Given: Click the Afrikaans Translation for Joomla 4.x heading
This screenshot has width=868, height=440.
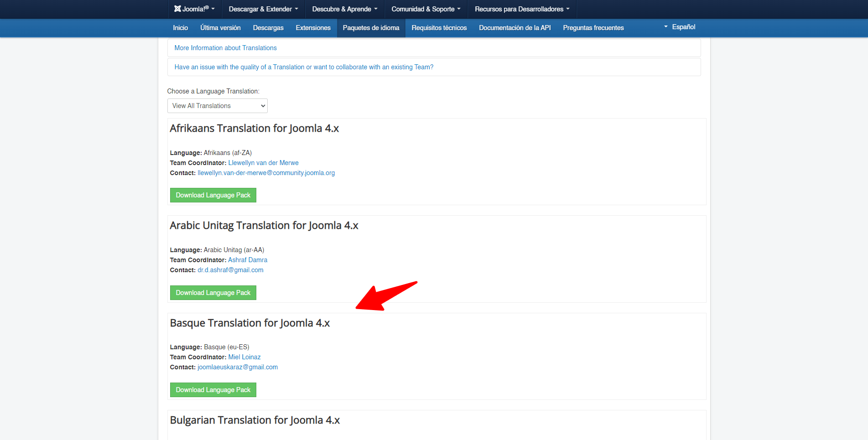Looking at the screenshot, I should tap(254, 129).
